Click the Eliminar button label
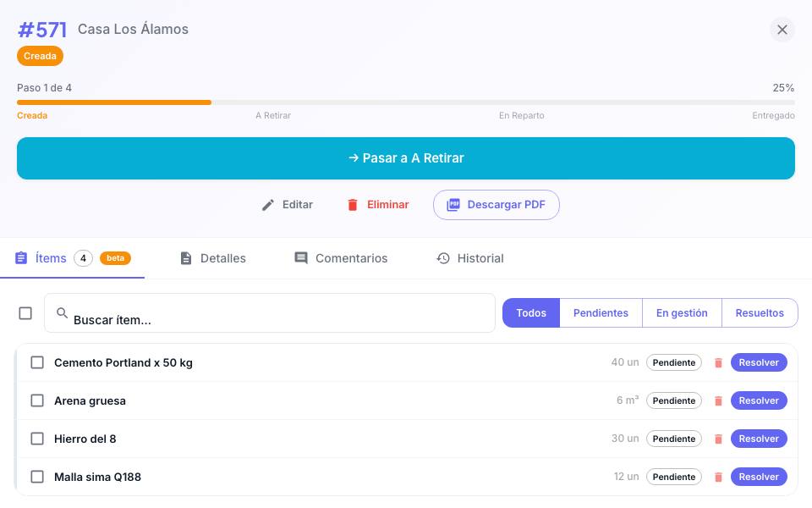The image size is (812, 508). coord(388,205)
